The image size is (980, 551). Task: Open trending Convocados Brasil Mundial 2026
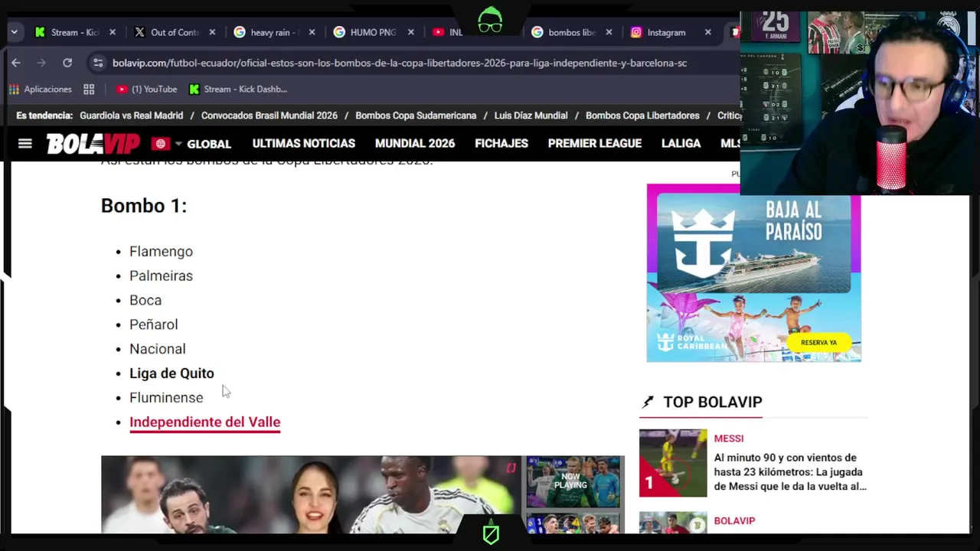click(x=269, y=116)
